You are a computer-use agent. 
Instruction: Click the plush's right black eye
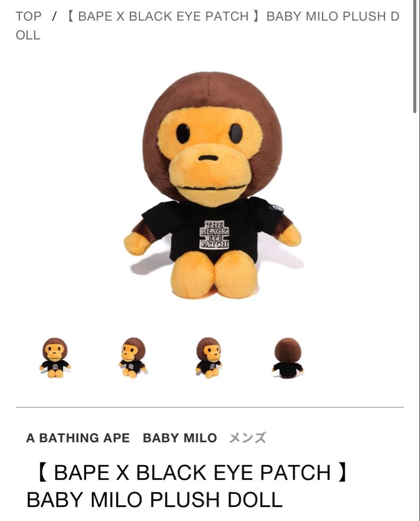[236, 134]
